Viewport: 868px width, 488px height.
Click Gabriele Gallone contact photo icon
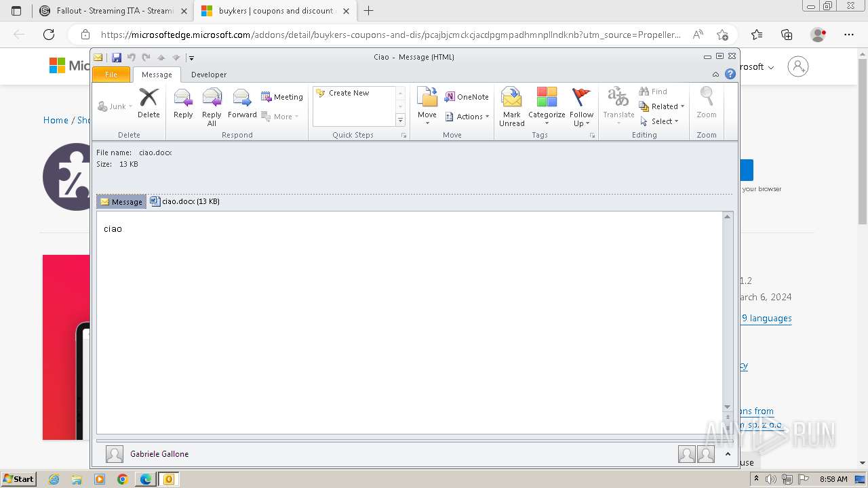(x=115, y=454)
